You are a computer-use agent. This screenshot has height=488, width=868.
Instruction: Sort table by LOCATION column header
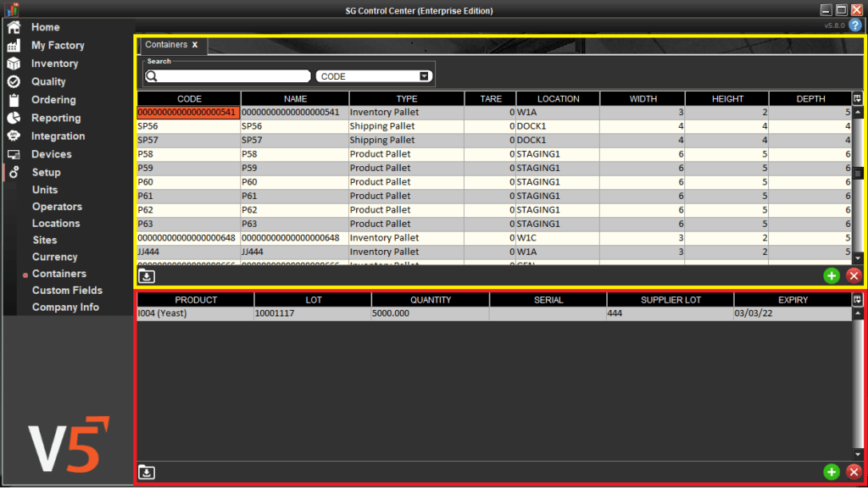(558, 99)
